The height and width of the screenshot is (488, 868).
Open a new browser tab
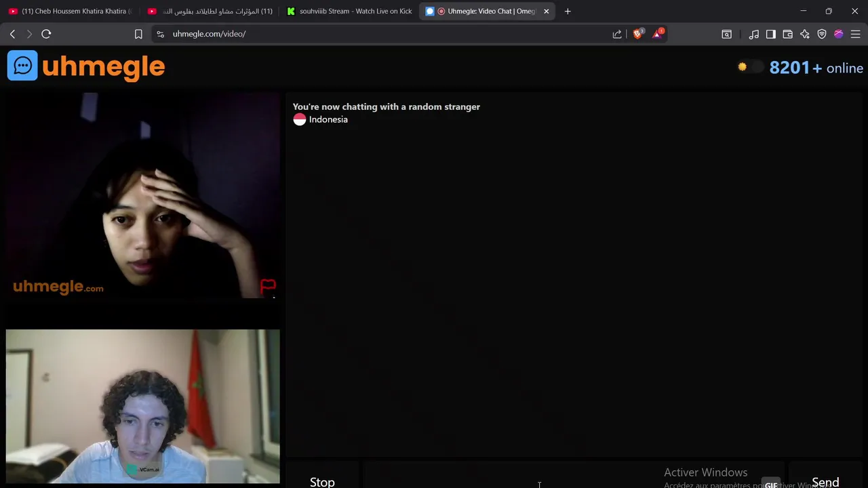pos(568,11)
